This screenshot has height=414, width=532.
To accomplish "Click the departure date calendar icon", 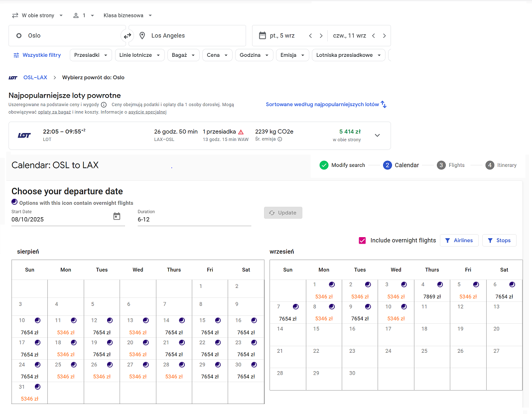I will [263, 35].
